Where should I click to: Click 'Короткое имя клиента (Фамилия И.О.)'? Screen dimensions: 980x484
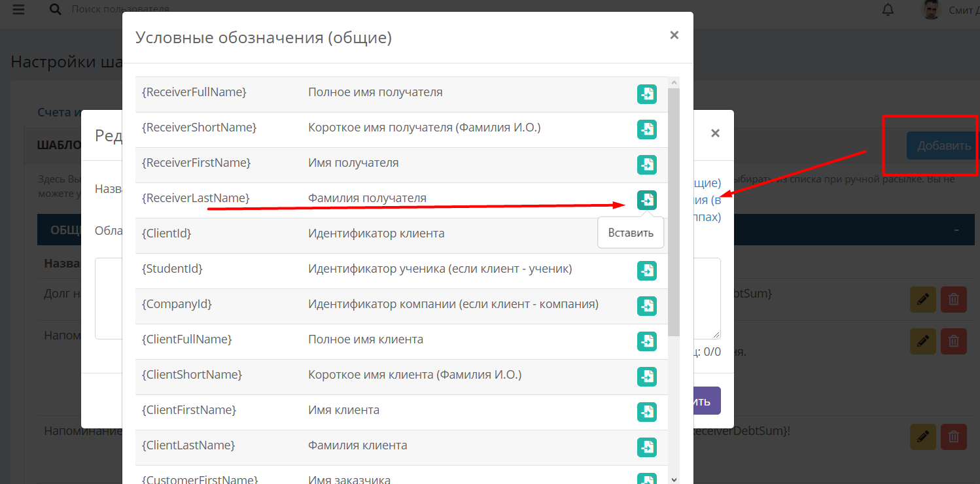pyautogui.click(x=415, y=375)
